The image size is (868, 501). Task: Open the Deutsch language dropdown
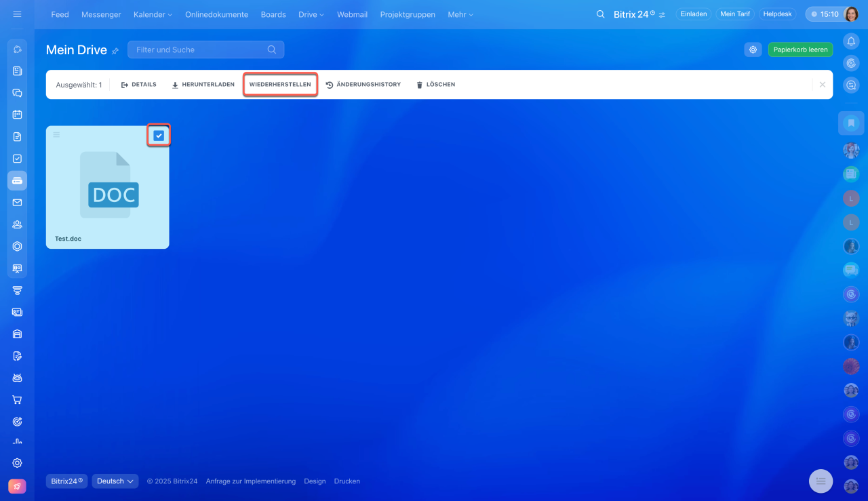point(115,481)
